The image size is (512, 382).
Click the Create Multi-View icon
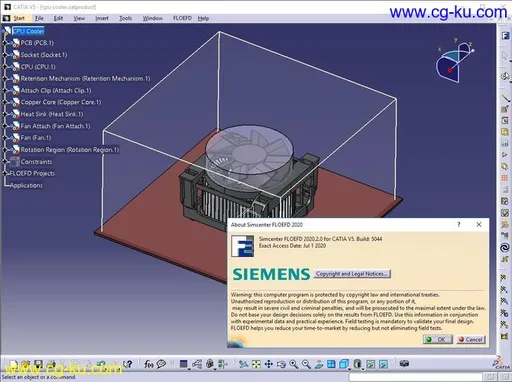tap(331, 364)
